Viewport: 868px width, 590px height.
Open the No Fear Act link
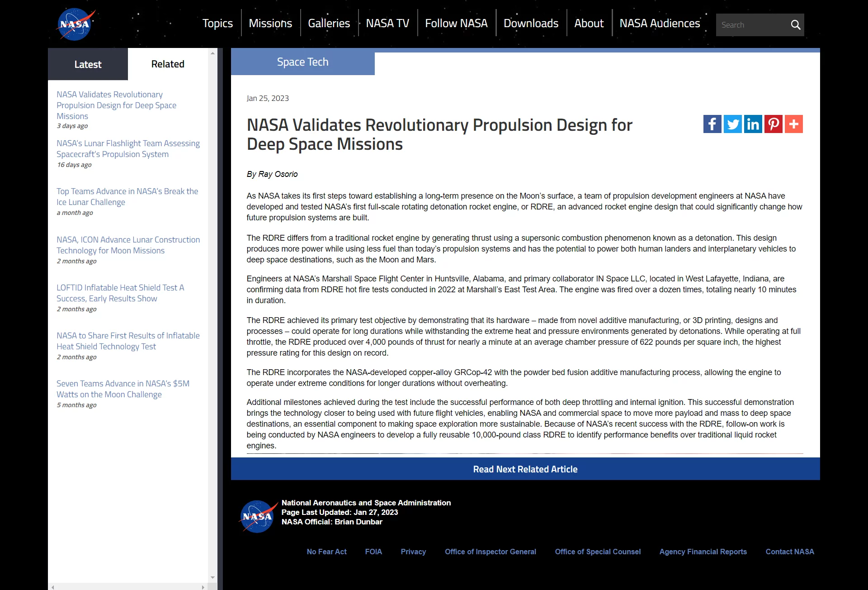coord(326,552)
